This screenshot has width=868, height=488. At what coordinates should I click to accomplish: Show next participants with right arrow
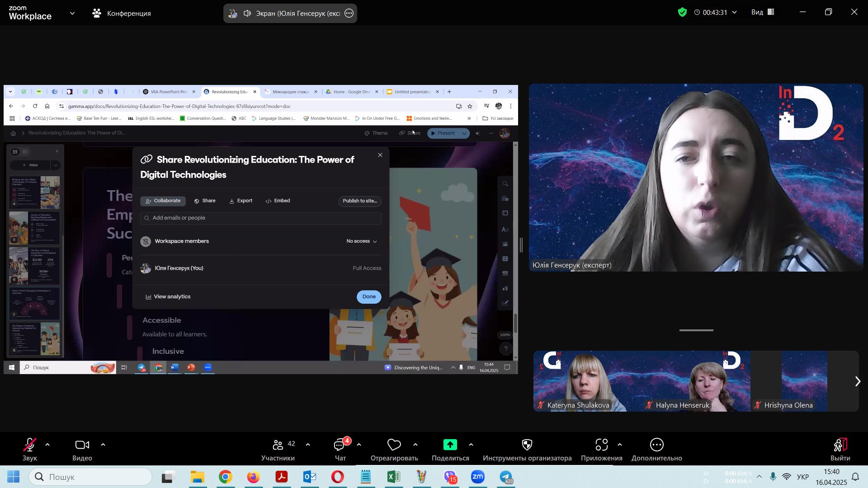858,382
